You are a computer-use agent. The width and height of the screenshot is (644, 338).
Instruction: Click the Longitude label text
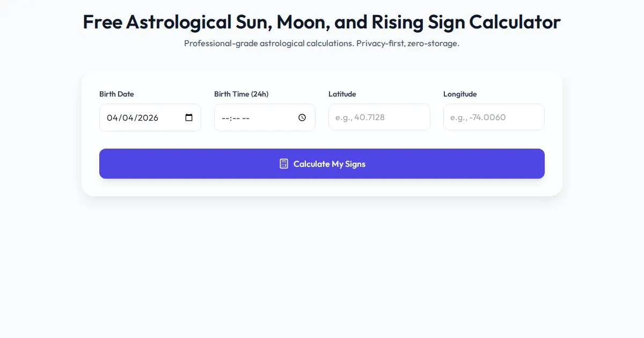coord(460,94)
